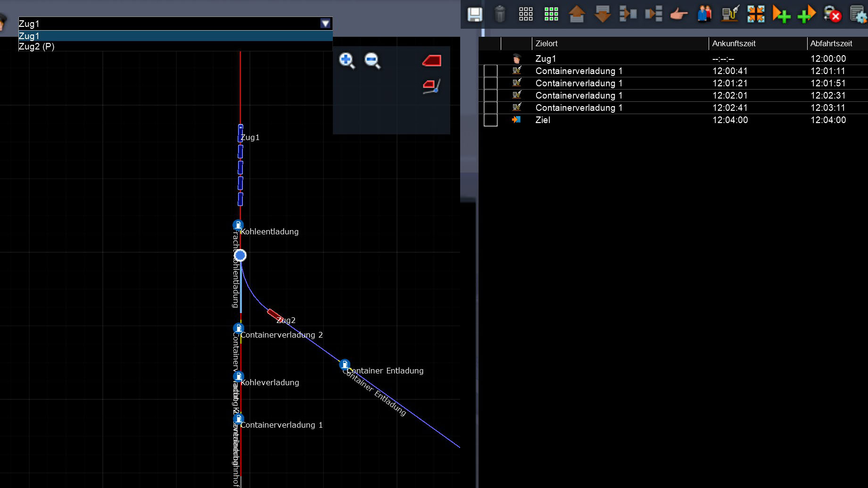Click the Zielort column header
The height and width of the screenshot is (488, 868).
pyautogui.click(x=546, y=43)
